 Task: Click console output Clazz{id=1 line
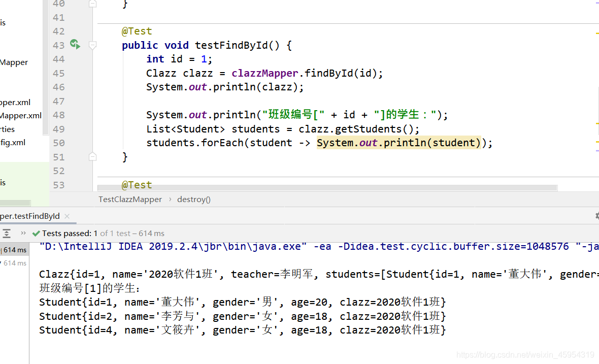click(319, 274)
